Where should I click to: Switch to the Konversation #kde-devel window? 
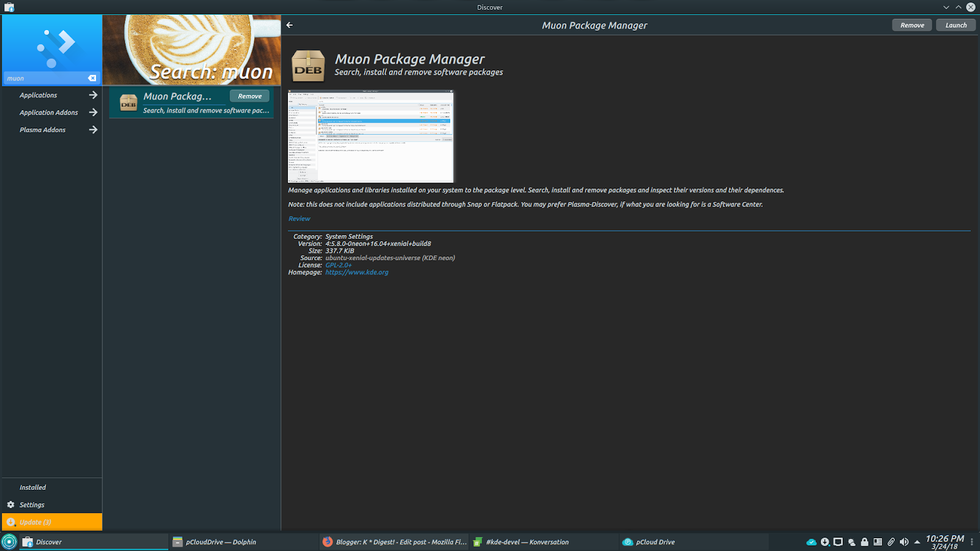point(527,542)
